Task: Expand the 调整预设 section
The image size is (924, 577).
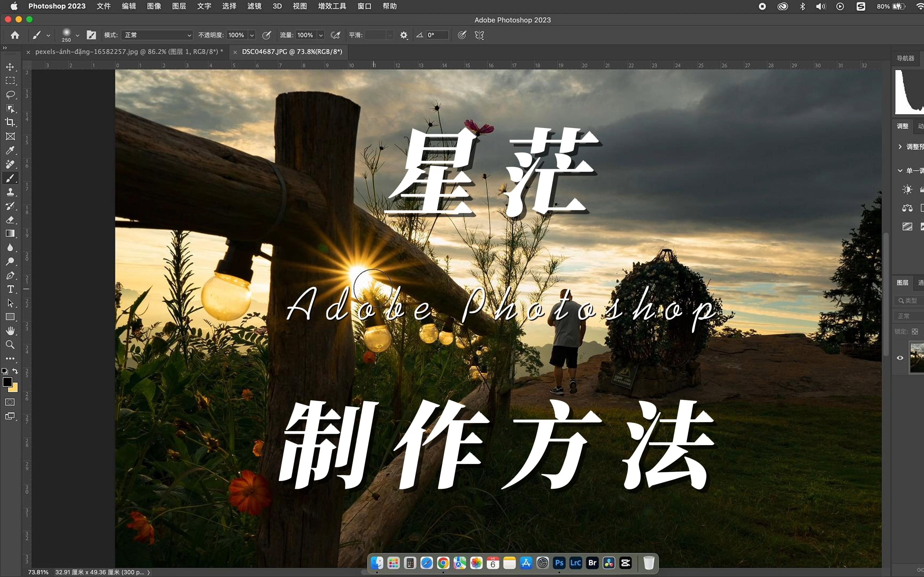Action: [900, 147]
